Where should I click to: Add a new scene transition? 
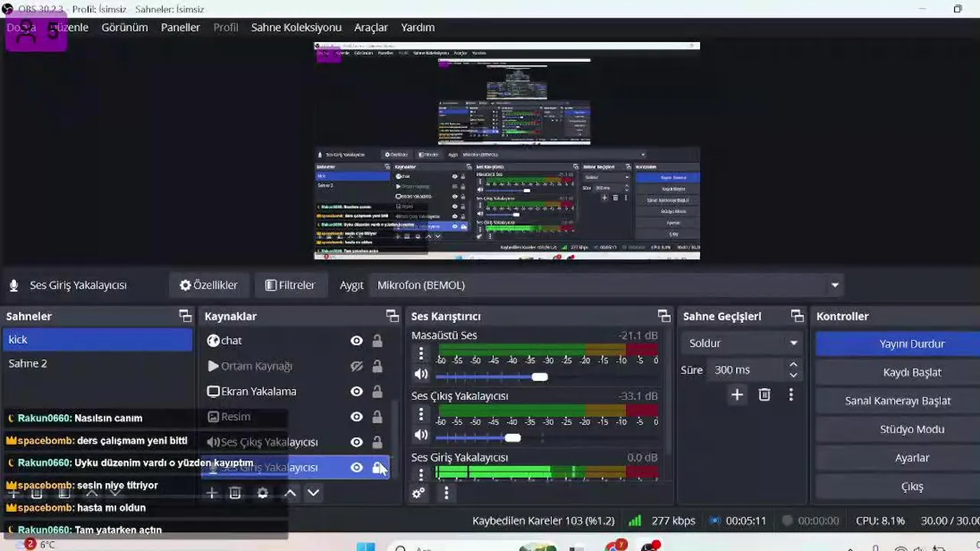737,395
